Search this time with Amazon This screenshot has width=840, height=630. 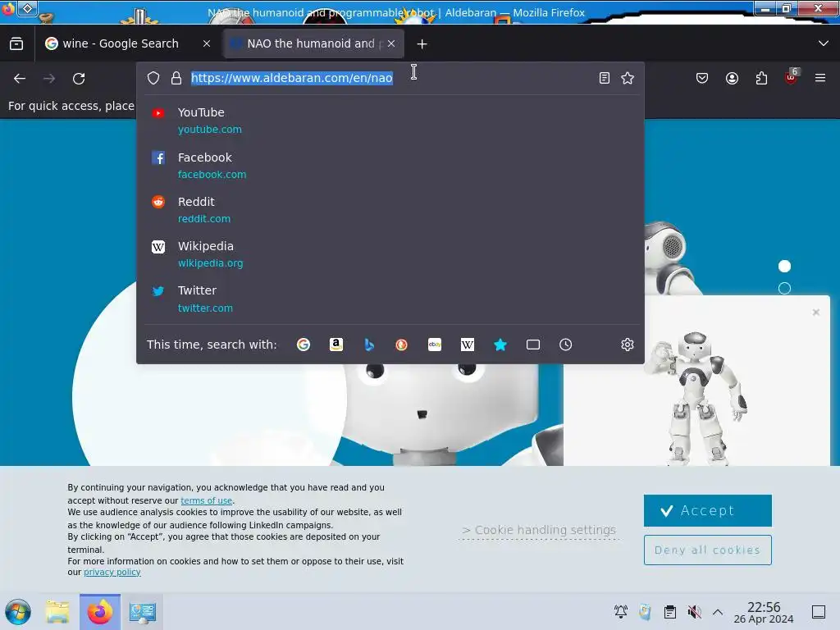(x=336, y=345)
